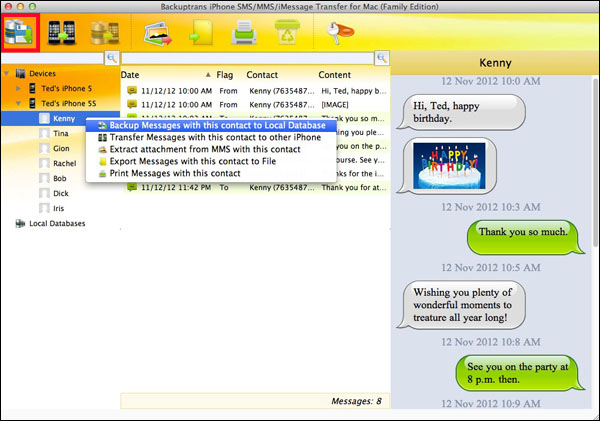
Task: Click the search icon above the device tree
Action: (x=112, y=58)
